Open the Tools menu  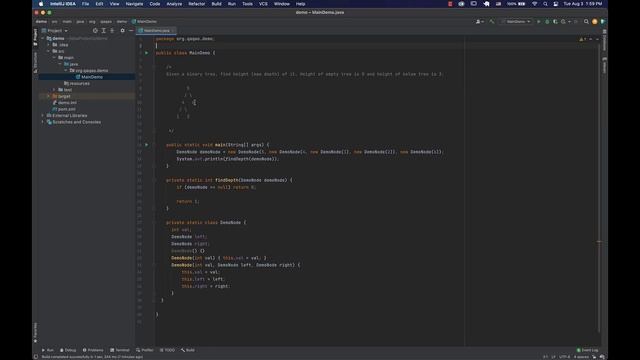point(247,4)
